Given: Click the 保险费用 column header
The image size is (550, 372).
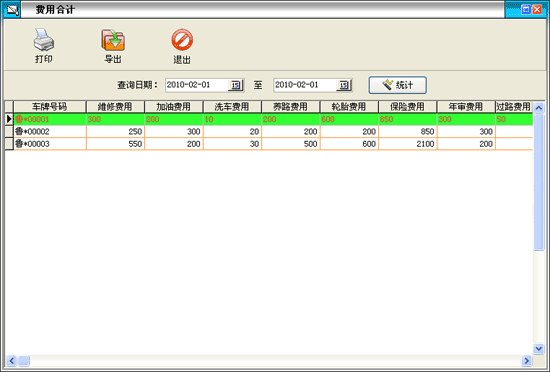Looking at the screenshot, I should 408,107.
